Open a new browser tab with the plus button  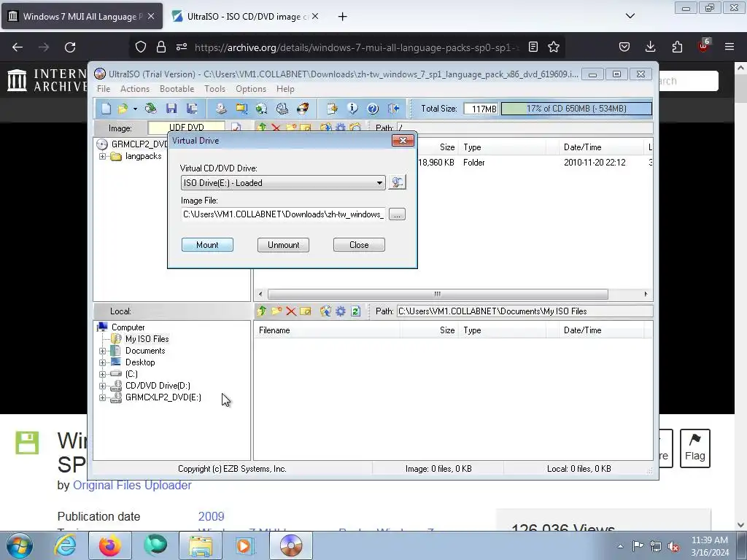(x=343, y=17)
